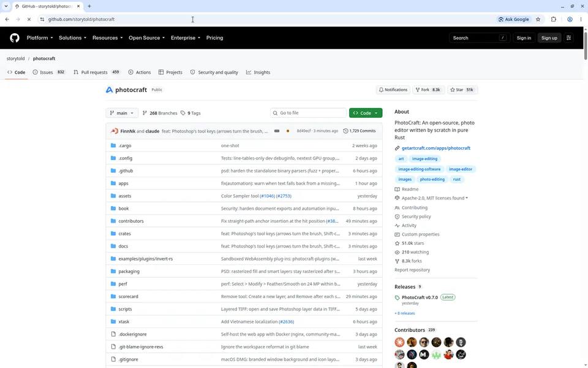Switch to the Actions tab

pyautogui.click(x=140, y=72)
